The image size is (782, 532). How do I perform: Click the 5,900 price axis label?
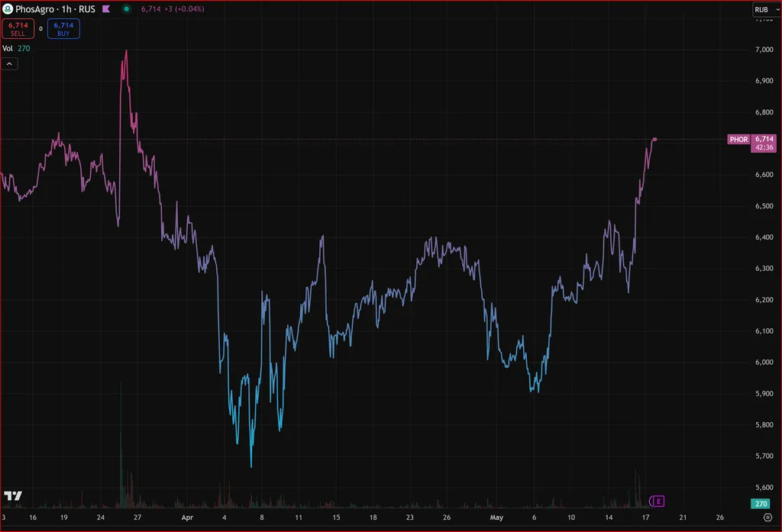(x=764, y=393)
